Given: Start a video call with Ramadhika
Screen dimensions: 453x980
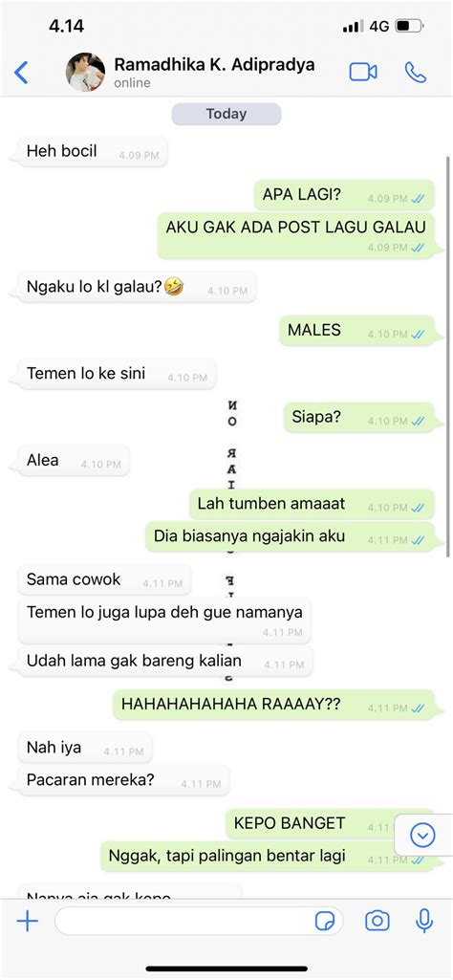Looking at the screenshot, I should (x=363, y=72).
